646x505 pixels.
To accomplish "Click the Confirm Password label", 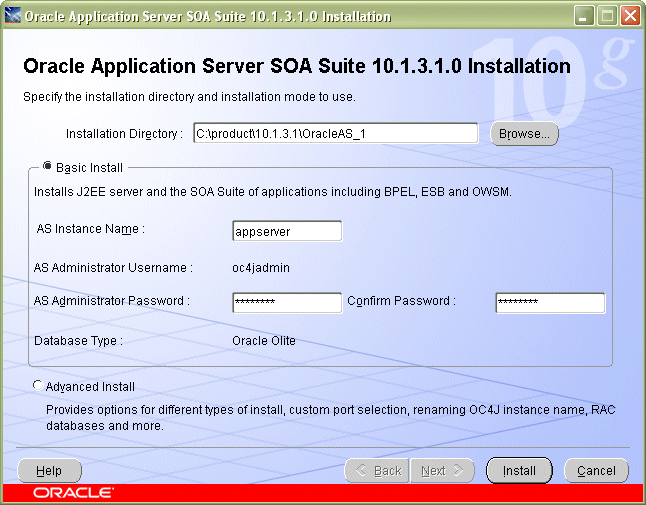I will click(x=402, y=301).
